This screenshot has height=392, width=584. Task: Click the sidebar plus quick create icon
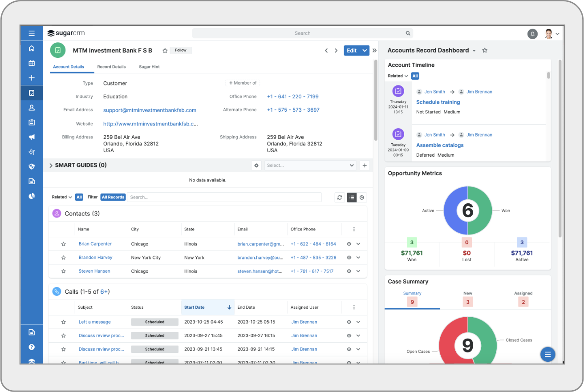pyautogui.click(x=32, y=78)
